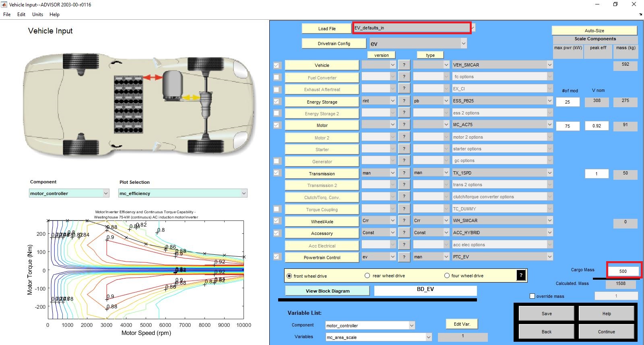Open the Variables mc_area_scale dropdown

pos(379,337)
